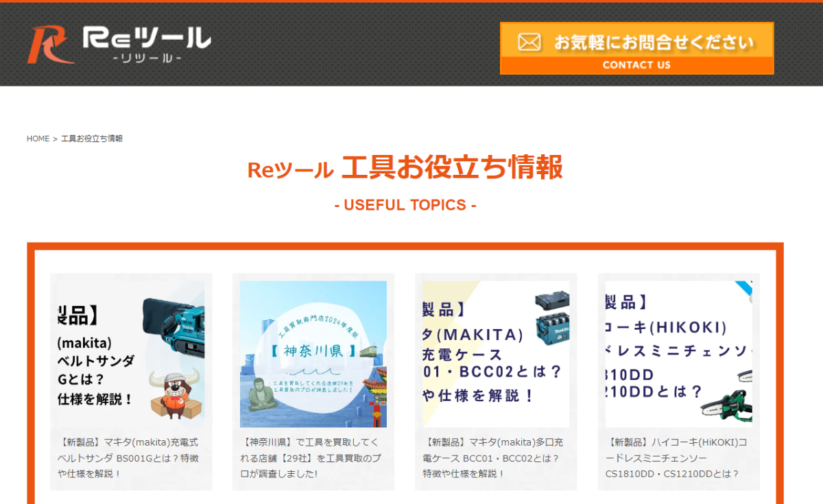823x504 pixels.
Task: Click the envelope icon in the contact banner
Action: [x=529, y=43]
